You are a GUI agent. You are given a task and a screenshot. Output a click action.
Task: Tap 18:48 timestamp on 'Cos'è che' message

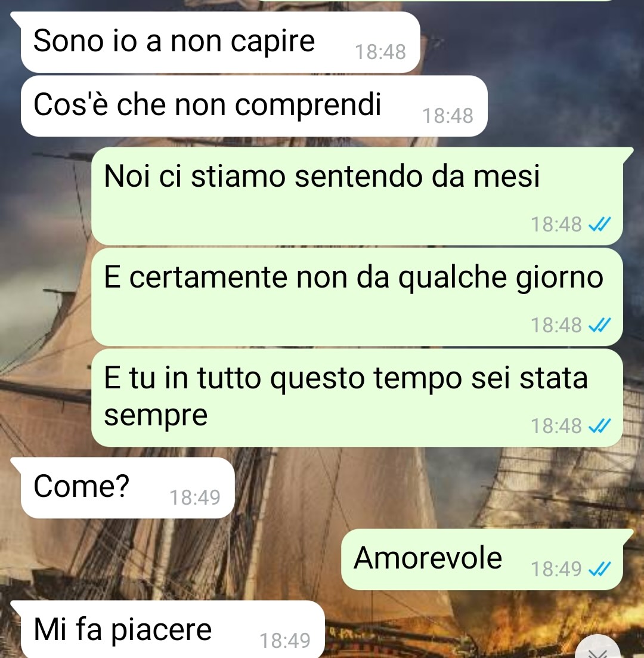point(448,116)
